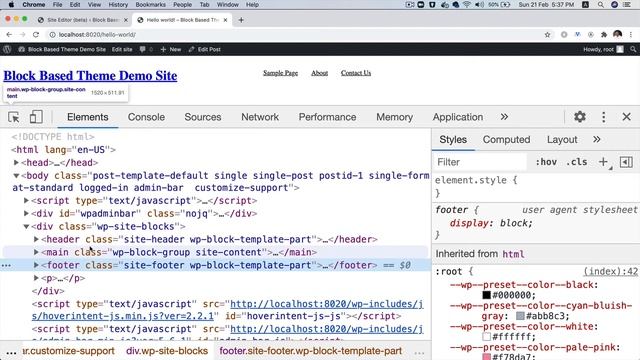Open Chrome's three-dot browser menu
Screen dimensions: 640x360
coord(631,35)
